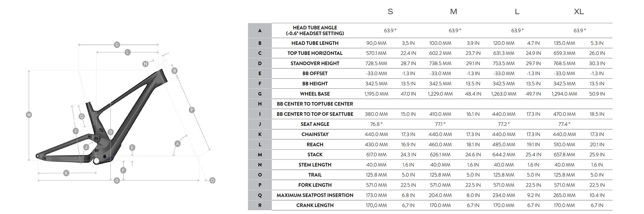This screenshot has width=644, height=214.
Task: Select the XL size column header
Action: click(579, 12)
